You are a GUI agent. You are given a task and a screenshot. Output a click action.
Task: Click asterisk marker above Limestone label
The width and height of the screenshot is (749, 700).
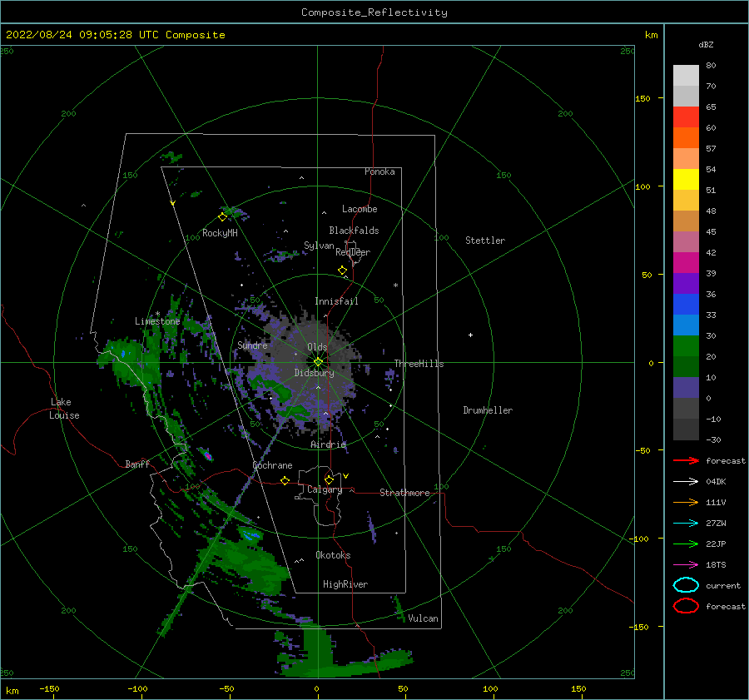tap(157, 314)
